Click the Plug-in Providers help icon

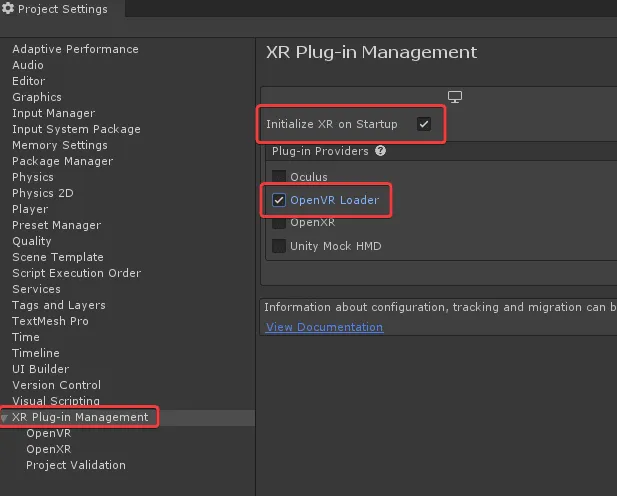[x=380, y=151]
